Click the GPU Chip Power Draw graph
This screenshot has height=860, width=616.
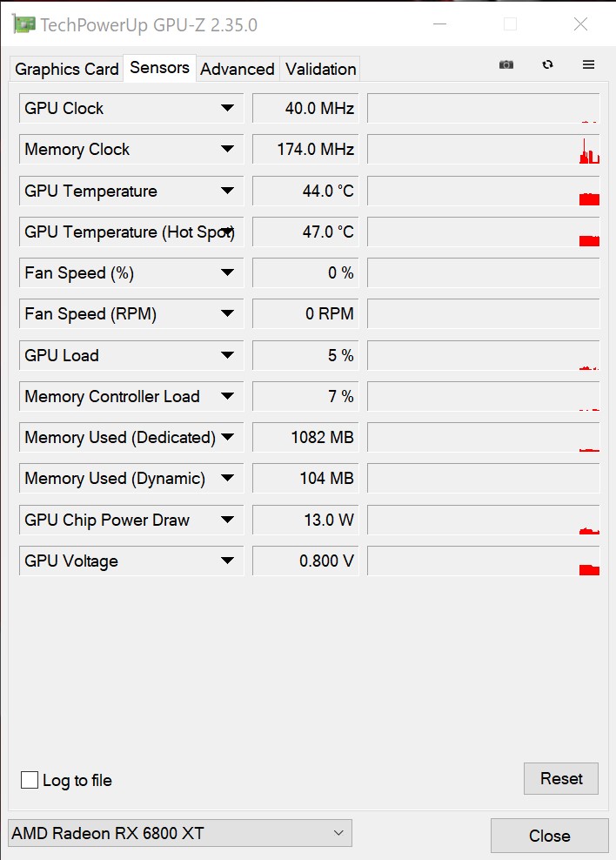(483, 521)
